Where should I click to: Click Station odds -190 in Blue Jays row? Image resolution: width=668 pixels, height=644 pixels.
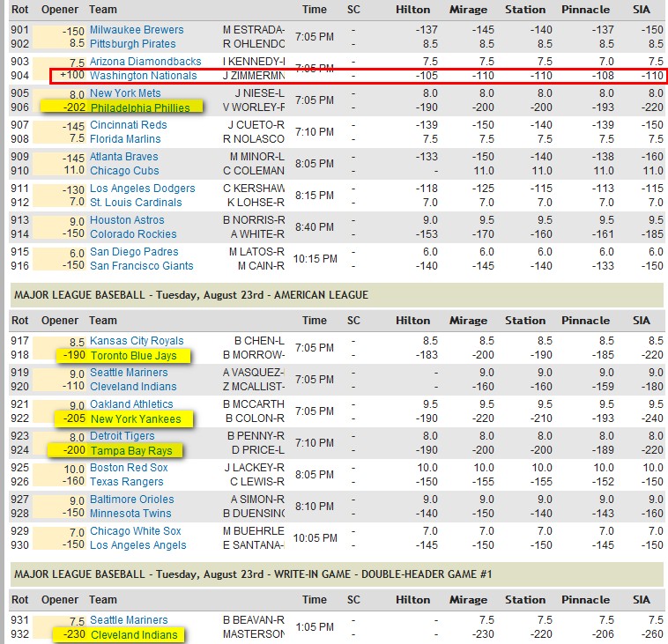click(x=541, y=355)
